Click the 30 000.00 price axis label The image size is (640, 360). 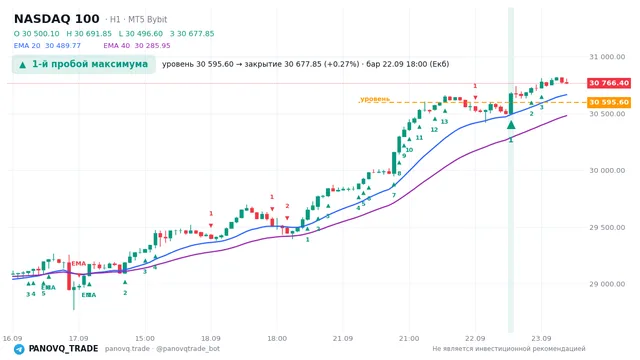(607, 171)
